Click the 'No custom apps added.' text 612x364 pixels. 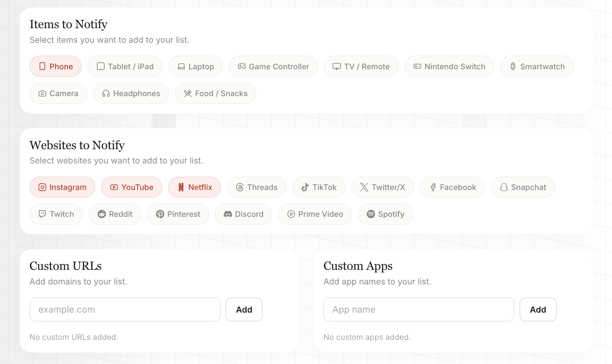[367, 337]
